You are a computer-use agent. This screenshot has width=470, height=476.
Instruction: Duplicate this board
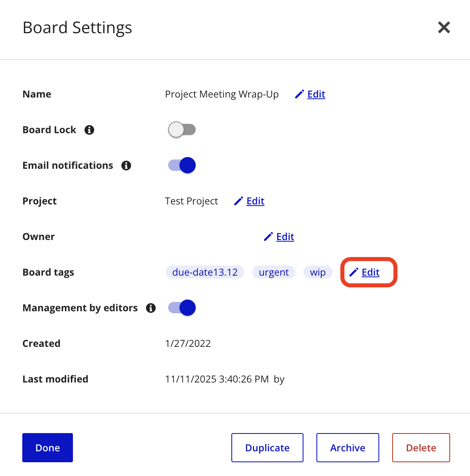point(267,448)
